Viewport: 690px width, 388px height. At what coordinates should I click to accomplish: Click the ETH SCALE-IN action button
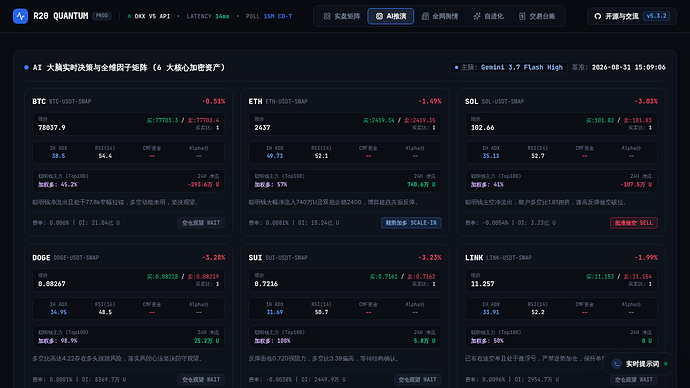point(411,223)
